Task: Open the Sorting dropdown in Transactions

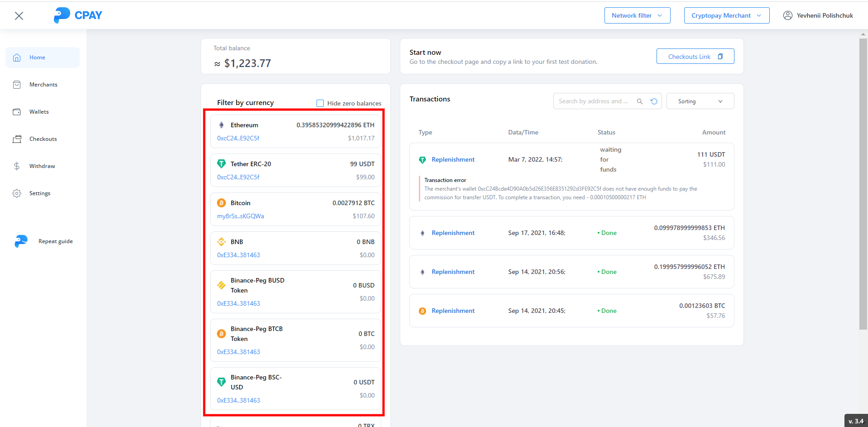Action: point(700,101)
